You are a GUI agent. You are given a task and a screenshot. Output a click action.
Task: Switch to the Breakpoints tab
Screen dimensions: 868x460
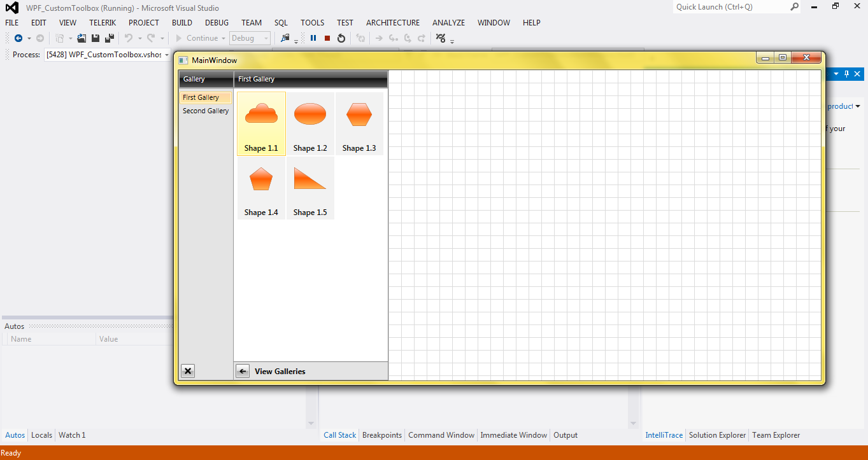[382, 435]
